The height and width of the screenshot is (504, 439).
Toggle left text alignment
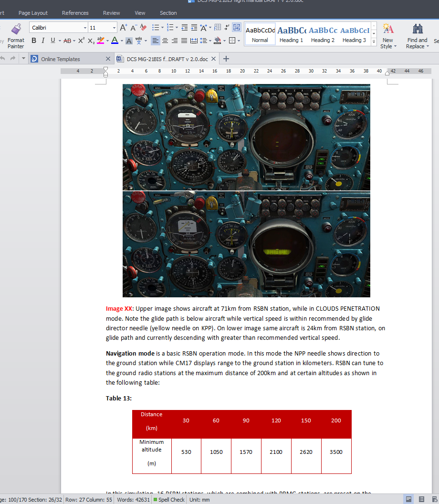[x=155, y=41]
